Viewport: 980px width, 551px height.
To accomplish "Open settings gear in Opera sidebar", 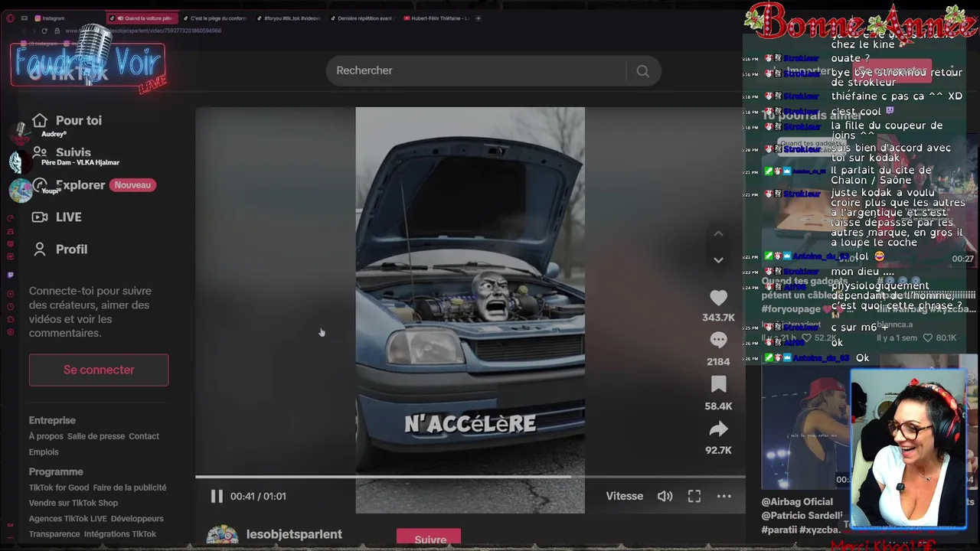I will pos(10,332).
